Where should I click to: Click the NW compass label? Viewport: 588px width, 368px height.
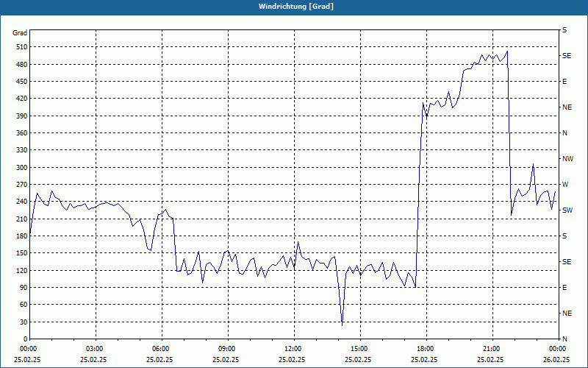567,159
